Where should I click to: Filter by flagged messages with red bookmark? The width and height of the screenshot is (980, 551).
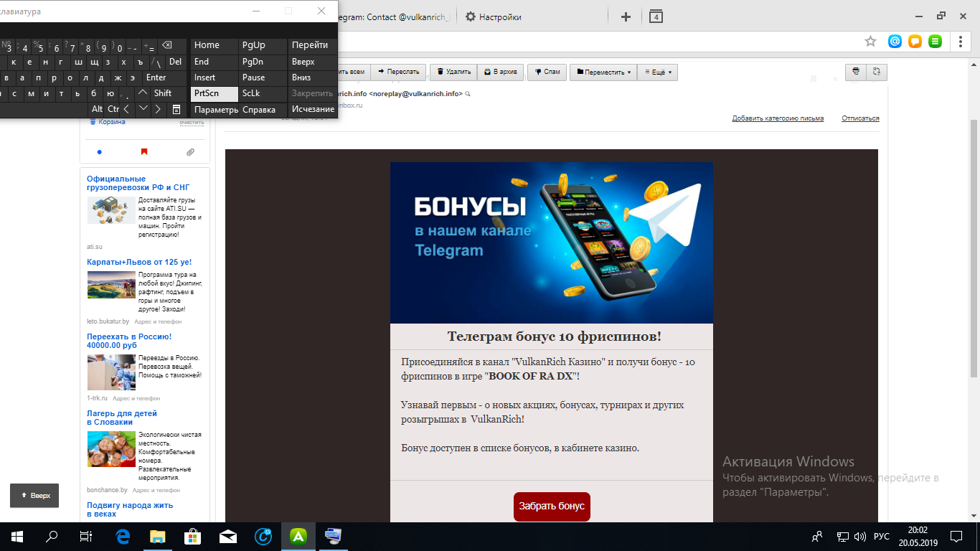pos(144,152)
